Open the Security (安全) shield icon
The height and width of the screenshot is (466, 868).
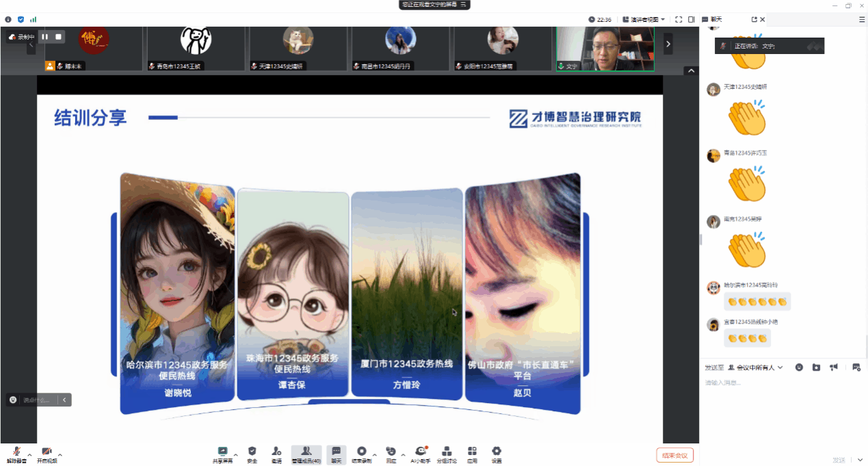pos(252,454)
